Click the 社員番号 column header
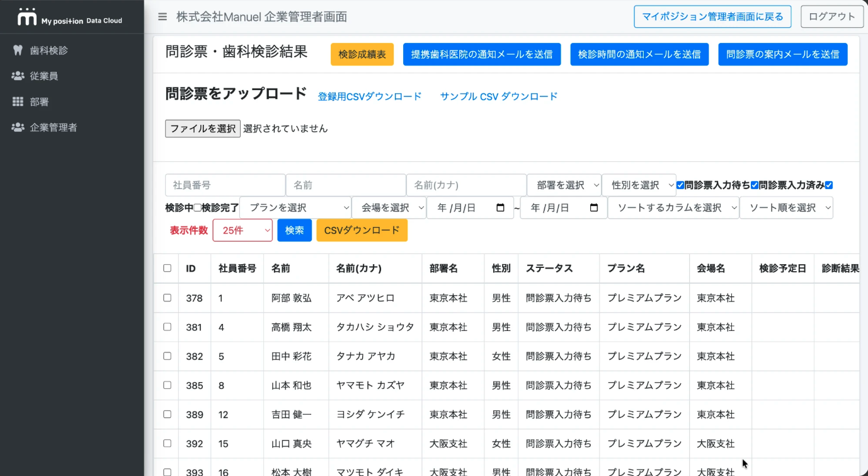Image resolution: width=868 pixels, height=476 pixels. (237, 268)
